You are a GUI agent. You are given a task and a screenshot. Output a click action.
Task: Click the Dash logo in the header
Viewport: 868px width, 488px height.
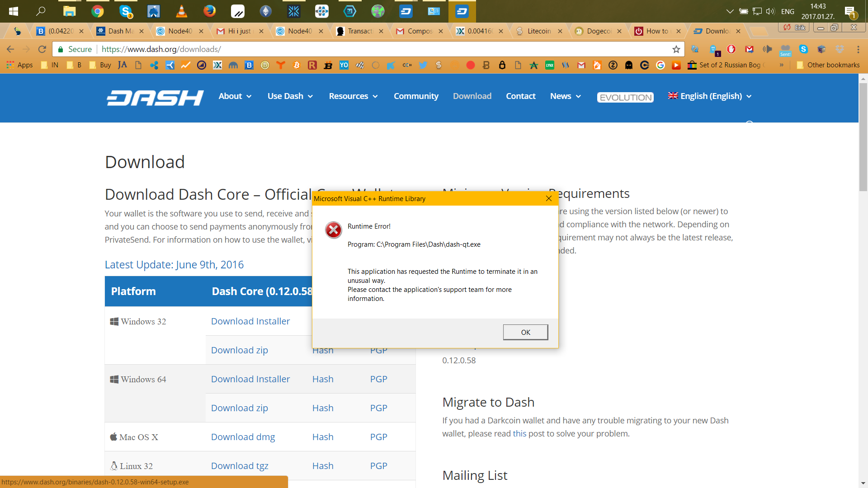click(155, 97)
